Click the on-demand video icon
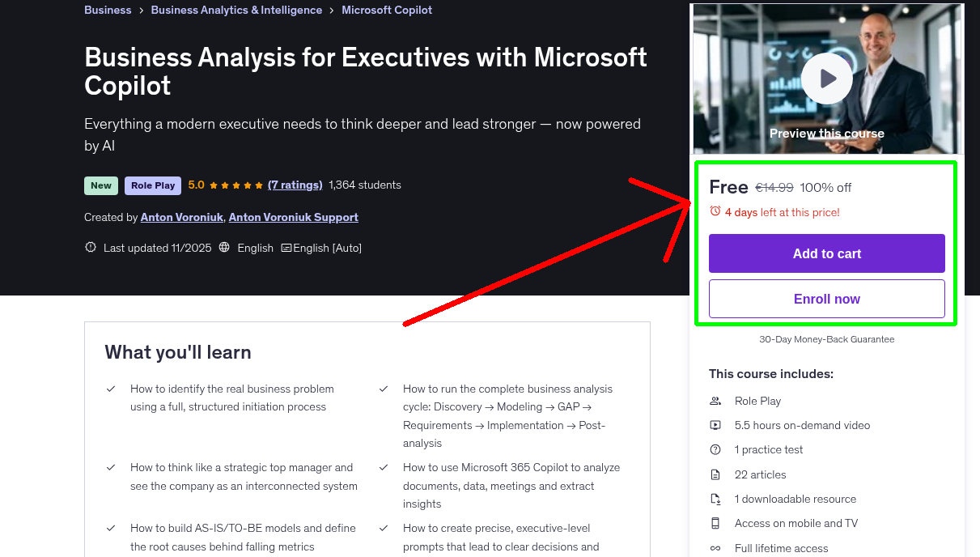This screenshot has width=980, height=557. coord(715,424)
